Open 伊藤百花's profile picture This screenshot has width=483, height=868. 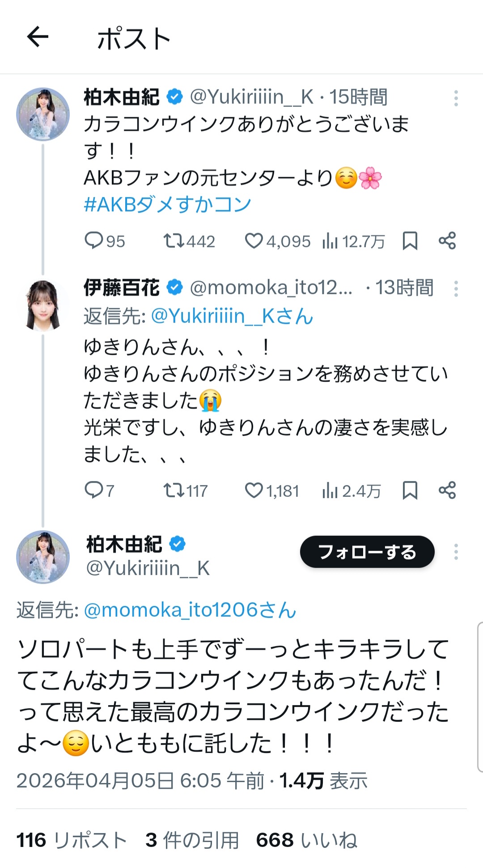pyautogui.click(x=43, y=305)
